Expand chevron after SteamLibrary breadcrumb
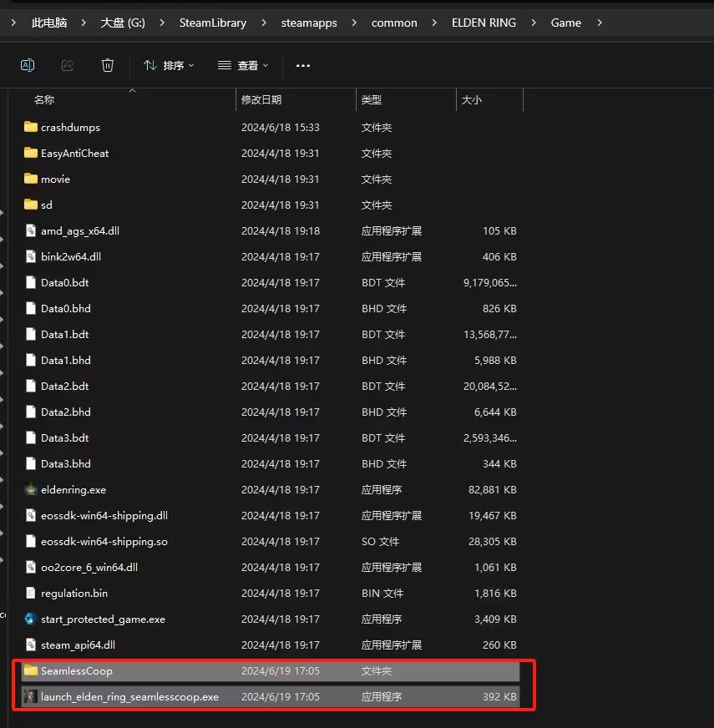This screenshot has height=728, width=714. point(264,23)
